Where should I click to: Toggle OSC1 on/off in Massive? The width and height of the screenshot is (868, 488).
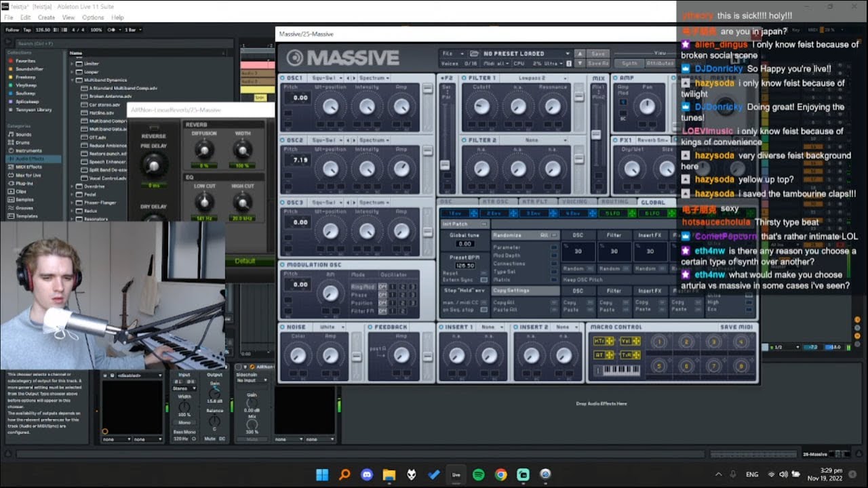click(x=283, y=78)
